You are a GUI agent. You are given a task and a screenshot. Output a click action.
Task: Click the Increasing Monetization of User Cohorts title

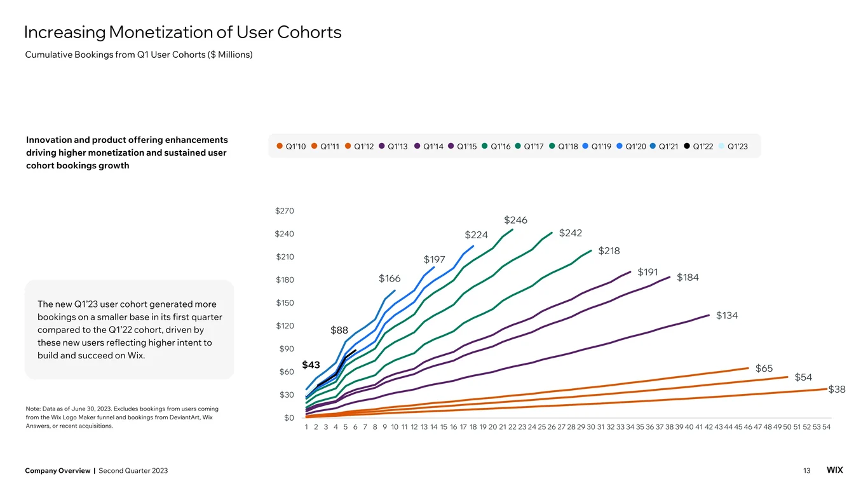click(182, 32)
